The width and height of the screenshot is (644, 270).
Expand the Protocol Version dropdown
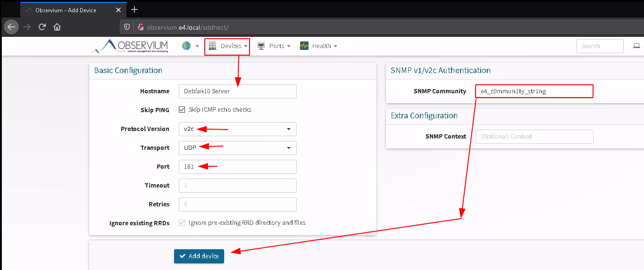[237, 129]
